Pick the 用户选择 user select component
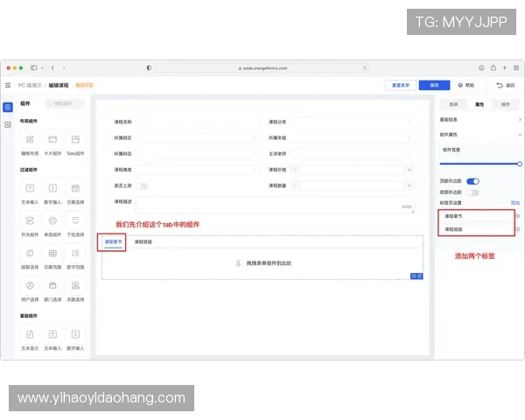Viewport: 525px width, 420px height. [30, 290]
